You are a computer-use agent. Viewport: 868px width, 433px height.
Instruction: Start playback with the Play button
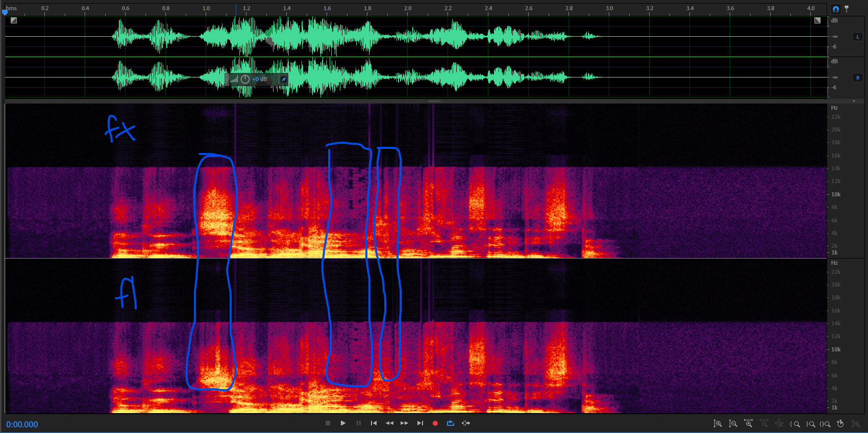pos(343,423)
